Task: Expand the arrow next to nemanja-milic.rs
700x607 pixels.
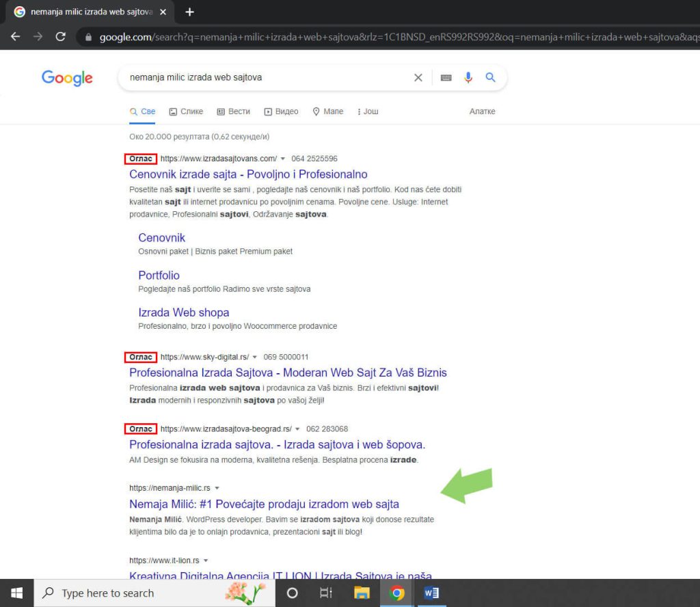Action: click(216, 487)
